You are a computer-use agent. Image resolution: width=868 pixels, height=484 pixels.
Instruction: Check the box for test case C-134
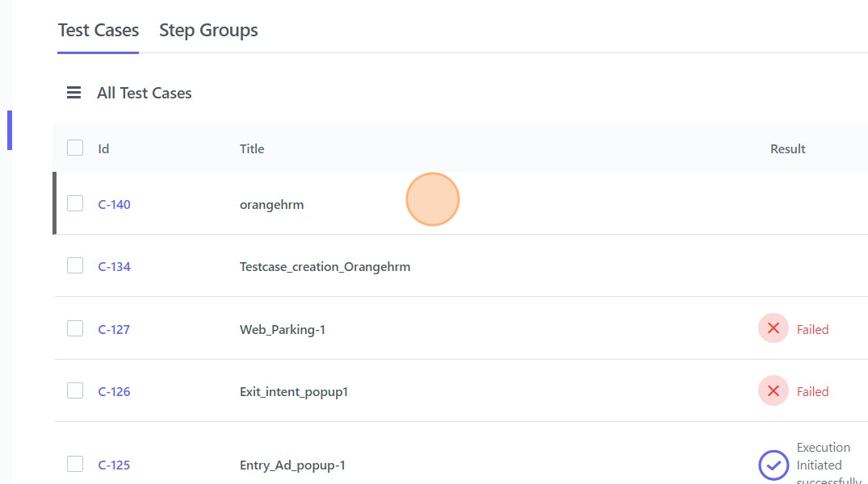tap(75, 266)
